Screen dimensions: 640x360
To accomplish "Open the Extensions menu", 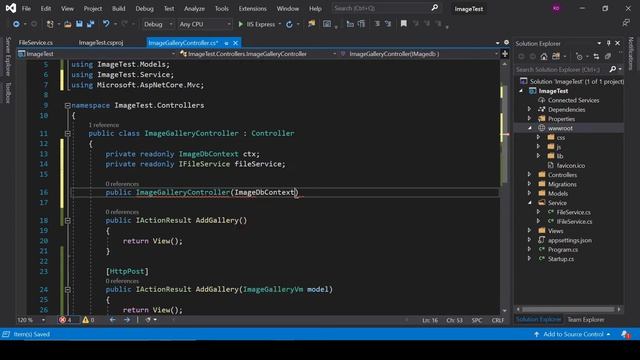I will tap(252, 8).
